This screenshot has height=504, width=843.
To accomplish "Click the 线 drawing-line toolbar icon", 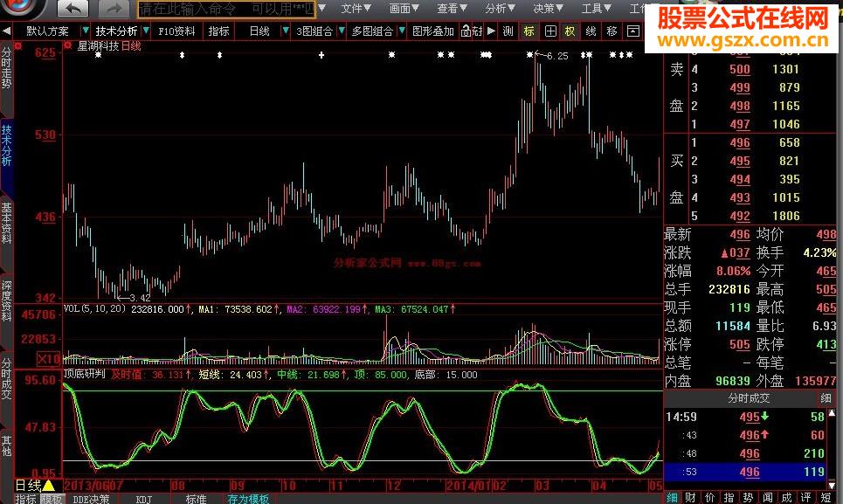I will click(x=591, y=31).
